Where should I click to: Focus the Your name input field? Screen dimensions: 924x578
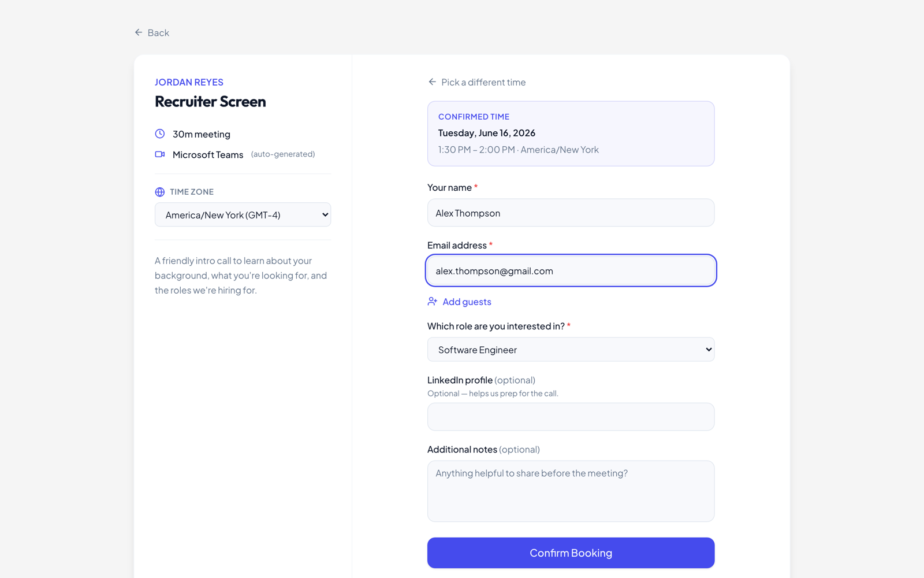click(x=571, y=213)
